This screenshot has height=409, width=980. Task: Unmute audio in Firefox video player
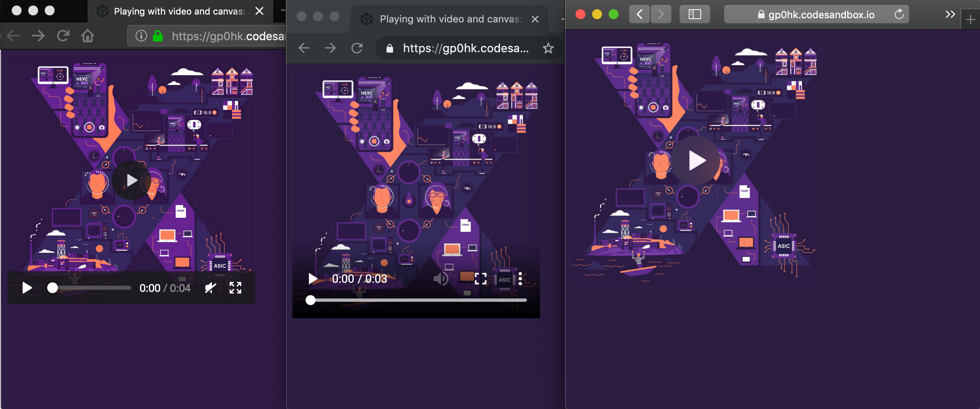pos(210,288)
